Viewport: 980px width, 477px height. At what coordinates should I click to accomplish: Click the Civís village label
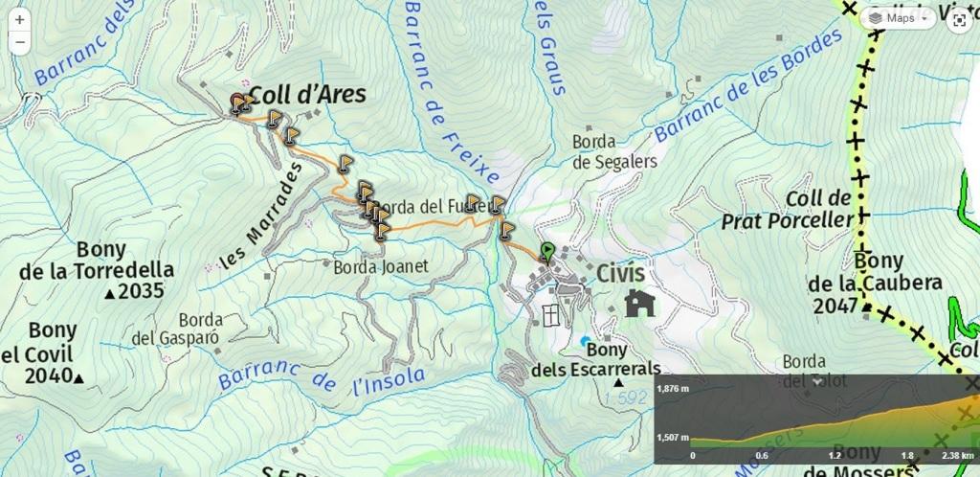click(620, 273)
